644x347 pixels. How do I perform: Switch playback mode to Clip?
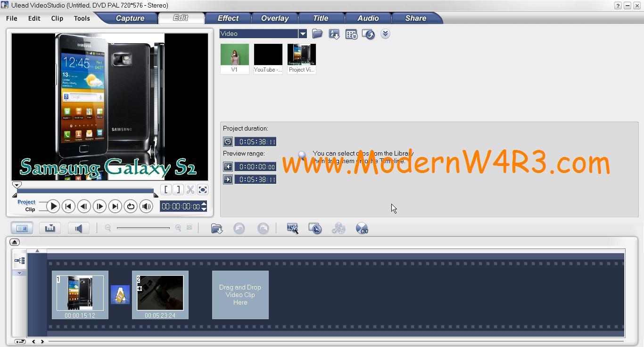click(30, 209)
